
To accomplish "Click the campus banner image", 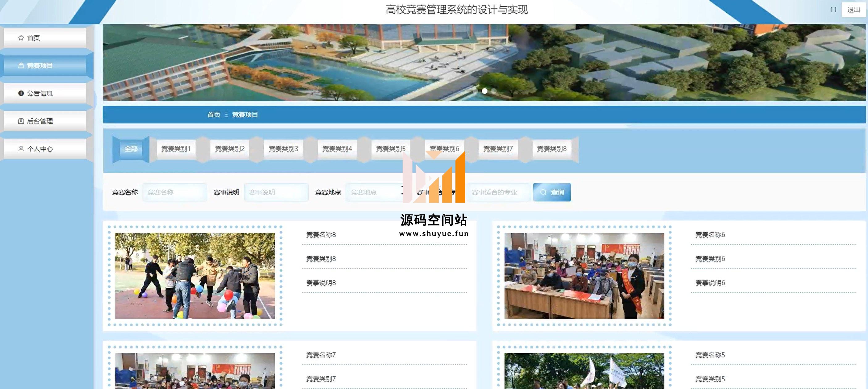I will point(484,63).
